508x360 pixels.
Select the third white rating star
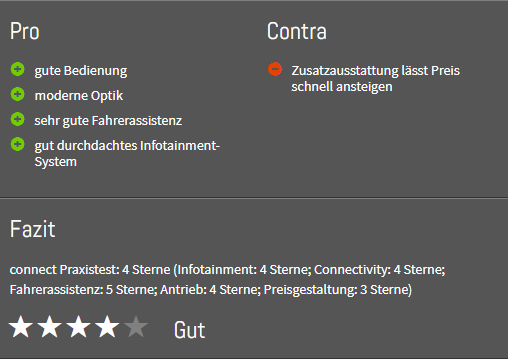point(78,327)
